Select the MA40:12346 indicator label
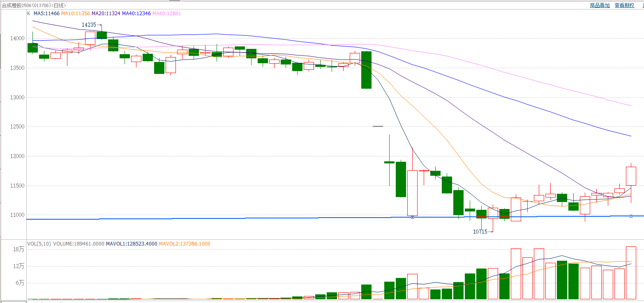Screen dimensions: 644x303 pyautogui.click(x=136, y=14)
